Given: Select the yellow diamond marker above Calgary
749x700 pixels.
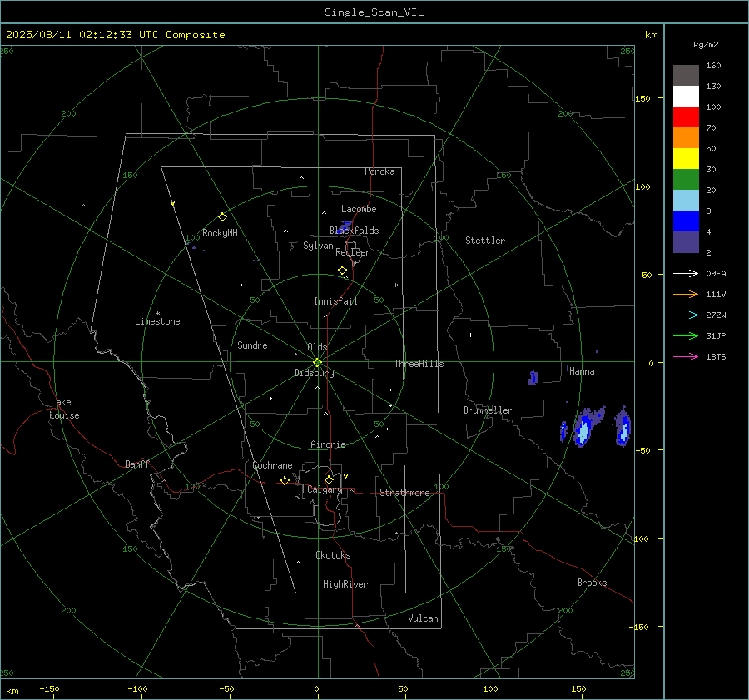Looking at the screenshot, I should tap(329, 479).
